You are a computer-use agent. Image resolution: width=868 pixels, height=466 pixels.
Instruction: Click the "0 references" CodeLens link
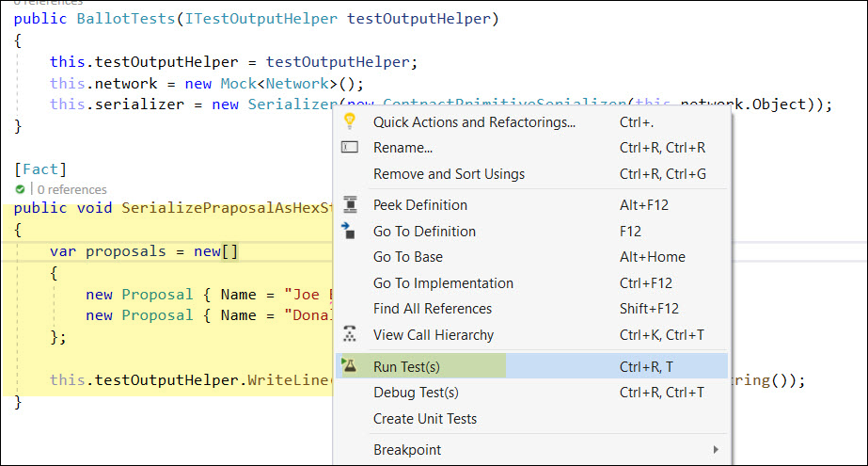click(71, 189)
